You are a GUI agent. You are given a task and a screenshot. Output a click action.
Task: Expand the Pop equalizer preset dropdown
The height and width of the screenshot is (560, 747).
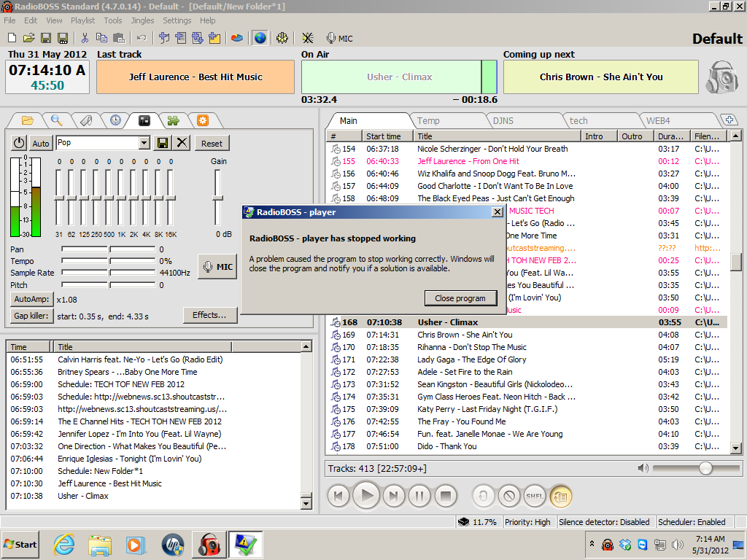click(x=144, y=143)
